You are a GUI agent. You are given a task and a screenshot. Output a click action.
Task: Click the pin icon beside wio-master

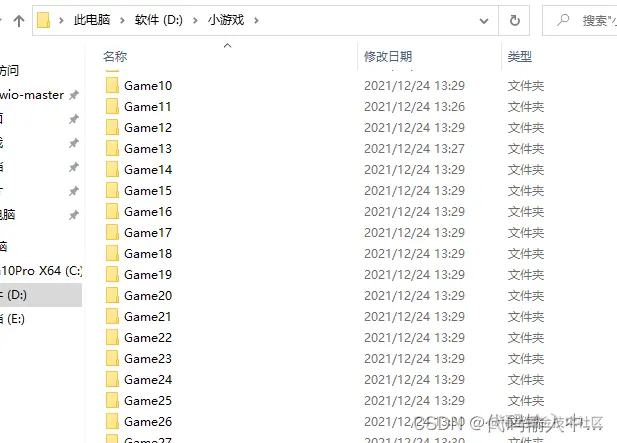(x=74, y=95)
